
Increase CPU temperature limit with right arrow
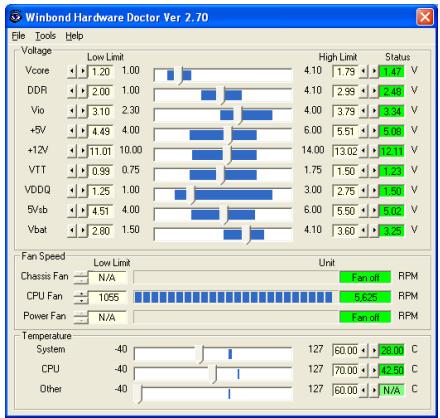pyautogui.click(x=374, y=370)
